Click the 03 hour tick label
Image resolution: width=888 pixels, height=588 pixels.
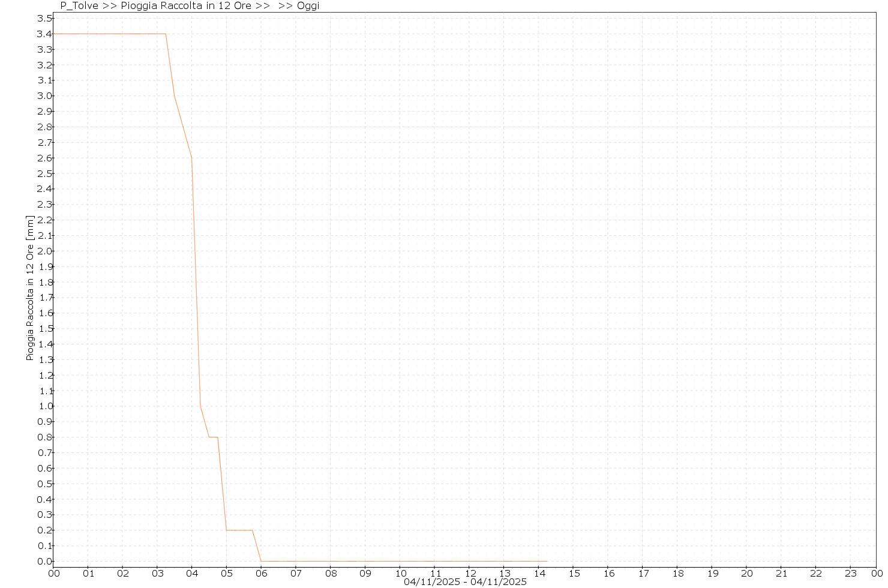coord(157,574)
